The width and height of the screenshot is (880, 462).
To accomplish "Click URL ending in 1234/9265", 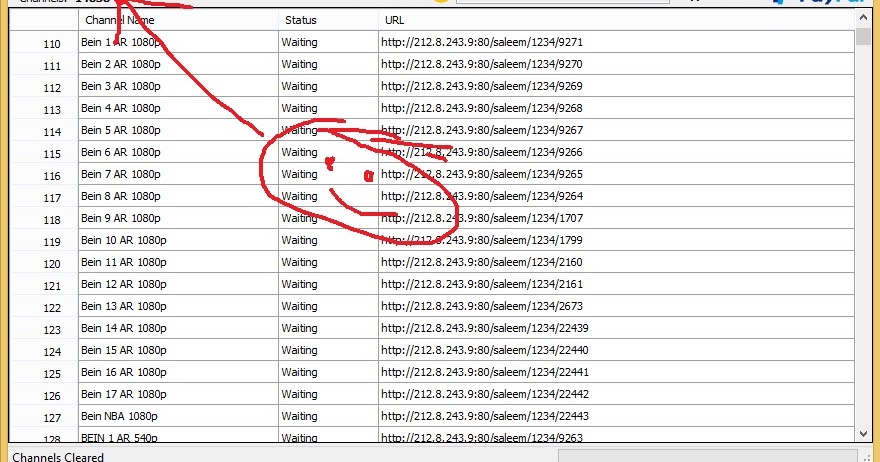I will (x=482, y=174).
